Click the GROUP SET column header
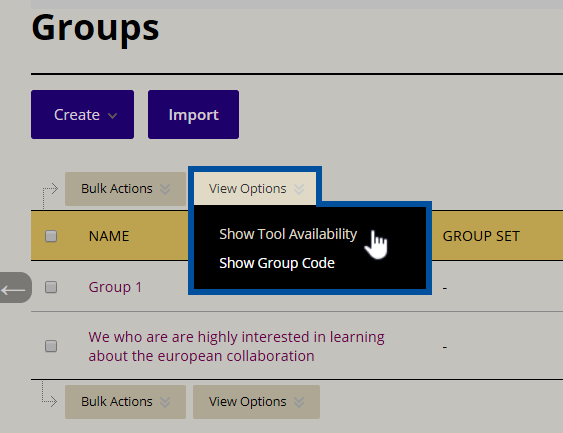 [481, 236]
